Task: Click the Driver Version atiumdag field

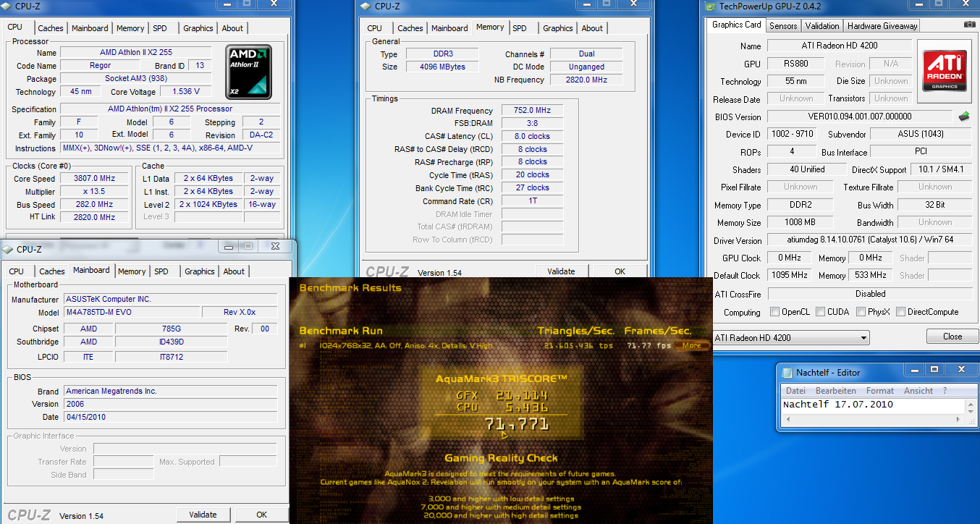Action: pos(871,240)
